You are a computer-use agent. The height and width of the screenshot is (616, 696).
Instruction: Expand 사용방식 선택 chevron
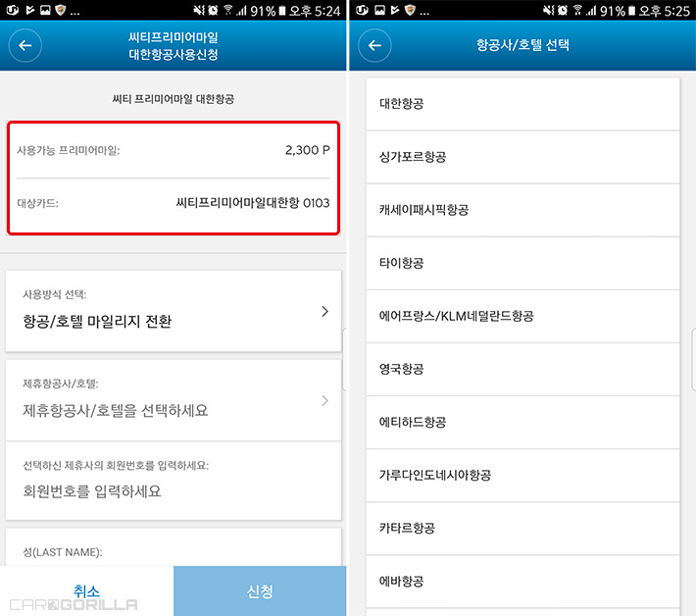(324, 311)
